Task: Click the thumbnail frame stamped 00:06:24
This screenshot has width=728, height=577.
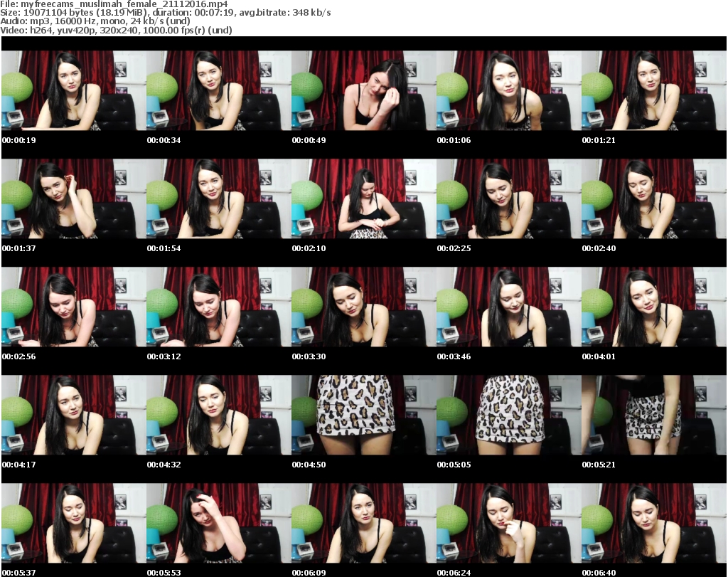Action: [x=509, y=524]
